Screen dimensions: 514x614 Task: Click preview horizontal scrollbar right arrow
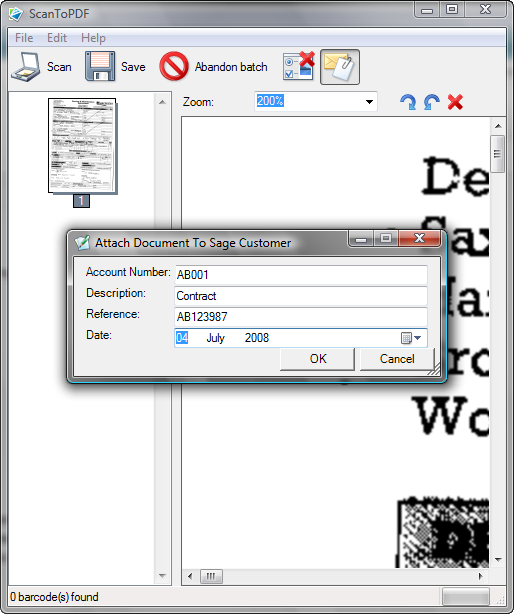click(x=481, y=576)
